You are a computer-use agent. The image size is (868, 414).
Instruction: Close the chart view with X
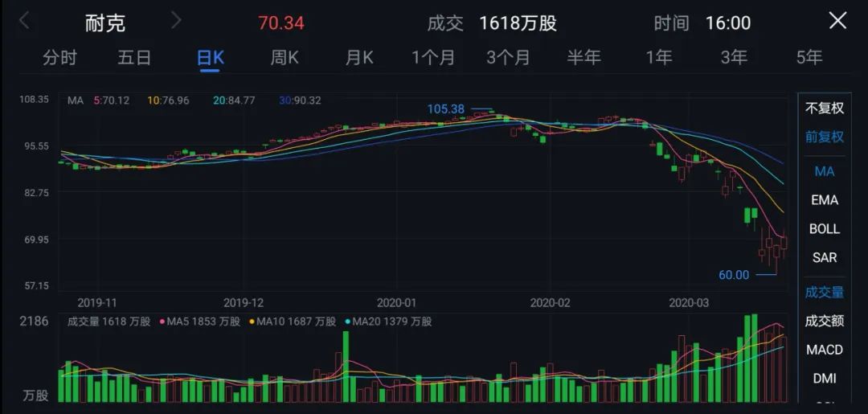point(837,21)
